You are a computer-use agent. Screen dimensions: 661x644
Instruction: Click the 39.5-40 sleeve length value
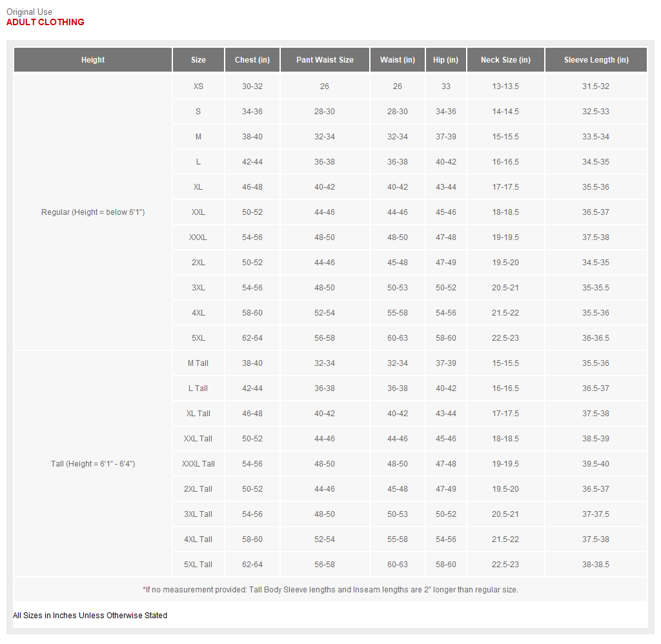596,464
